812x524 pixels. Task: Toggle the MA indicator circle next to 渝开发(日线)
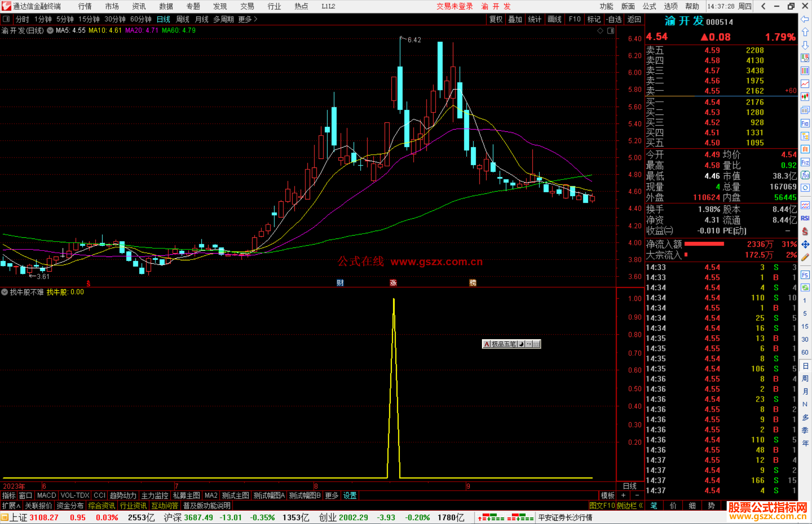[50, 30]
